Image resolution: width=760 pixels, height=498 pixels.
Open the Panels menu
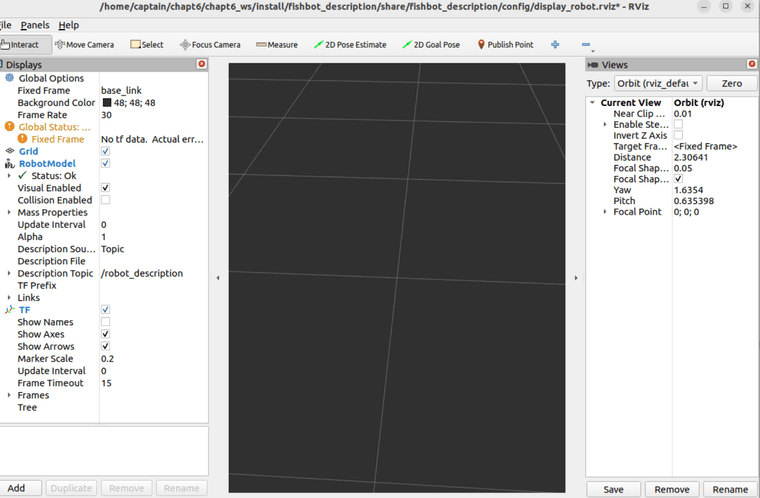35,25
